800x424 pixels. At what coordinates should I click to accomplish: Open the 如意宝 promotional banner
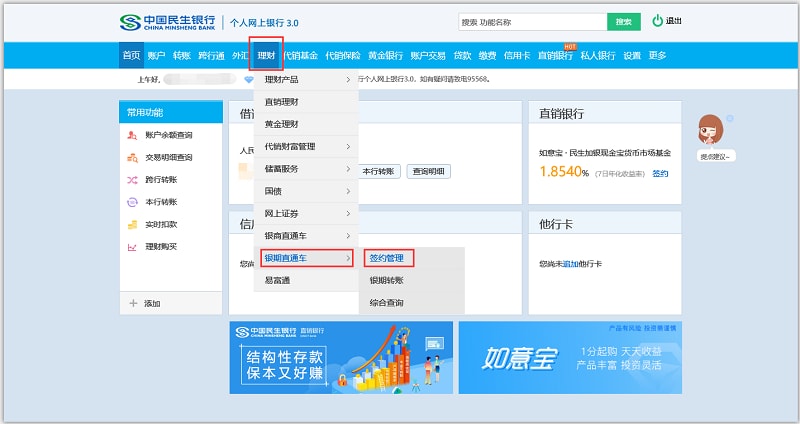(x=570, y=357)
